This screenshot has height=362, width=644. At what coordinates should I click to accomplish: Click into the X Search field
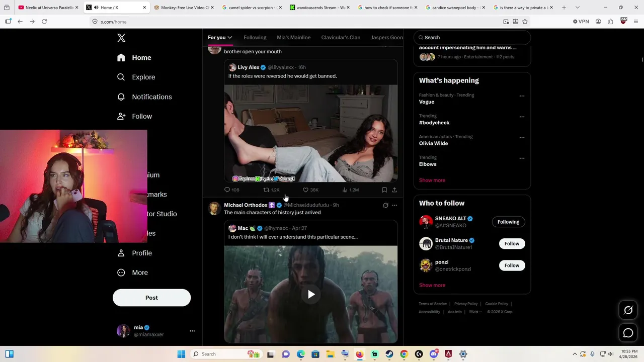pyautogui.click(x=472, y=38)
